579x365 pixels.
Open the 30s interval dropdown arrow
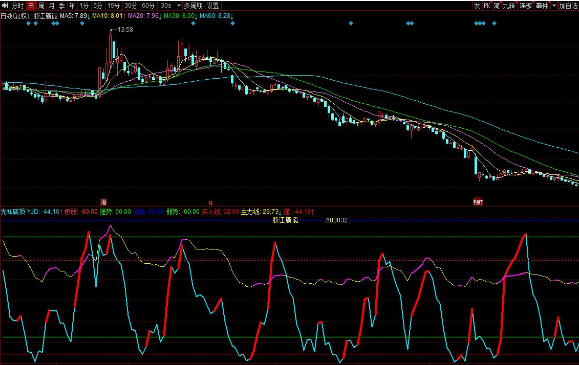(x=179, y=6)
